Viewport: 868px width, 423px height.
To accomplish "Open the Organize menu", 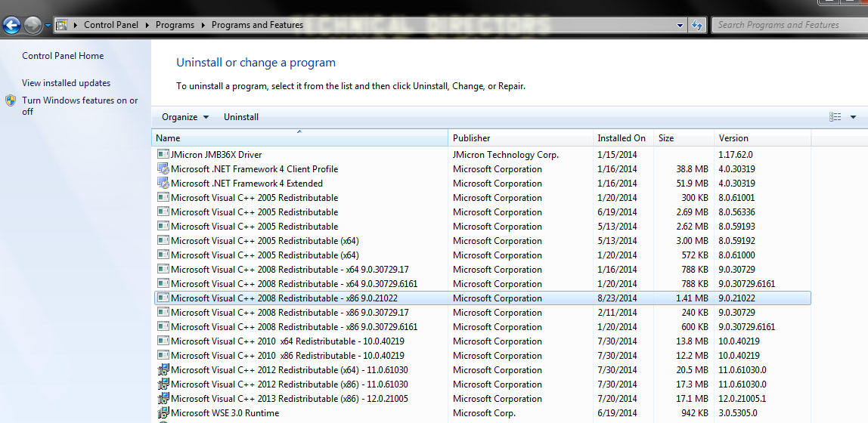I will click(185, 117).
